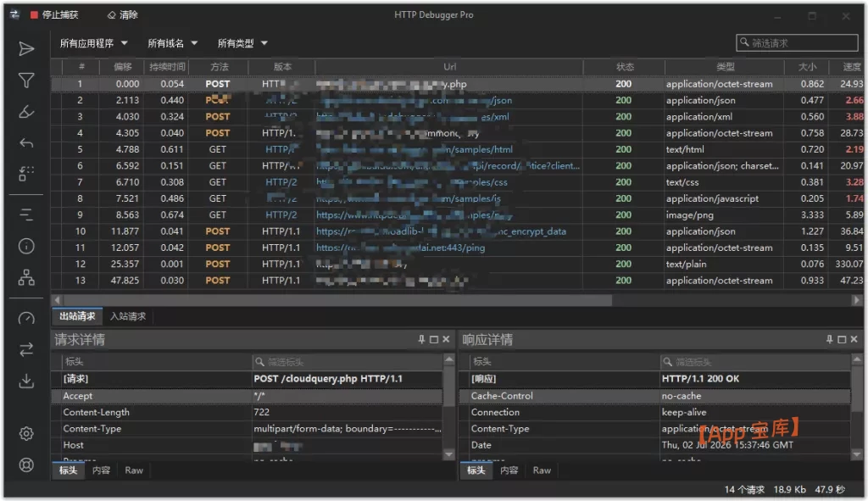Switch to the 出站请求 tab
The width and height of the screenshot is (868, 501).
click(x=77, y=316)
